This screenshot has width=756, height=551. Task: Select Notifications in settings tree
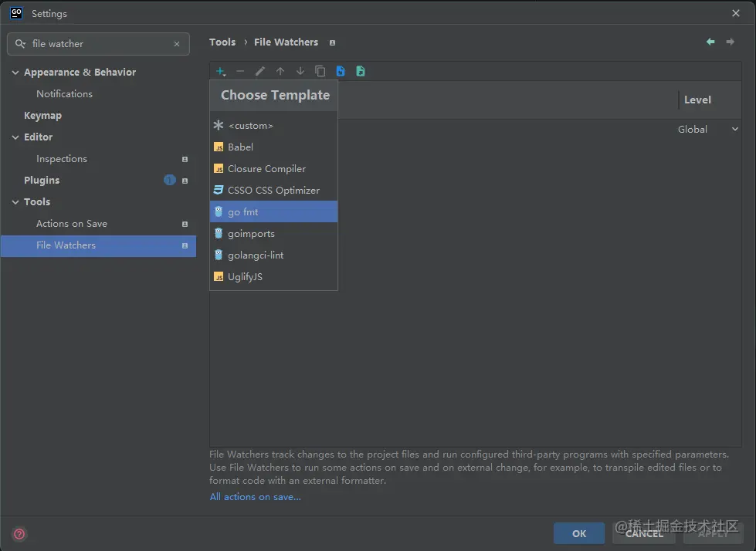(64, 94)
